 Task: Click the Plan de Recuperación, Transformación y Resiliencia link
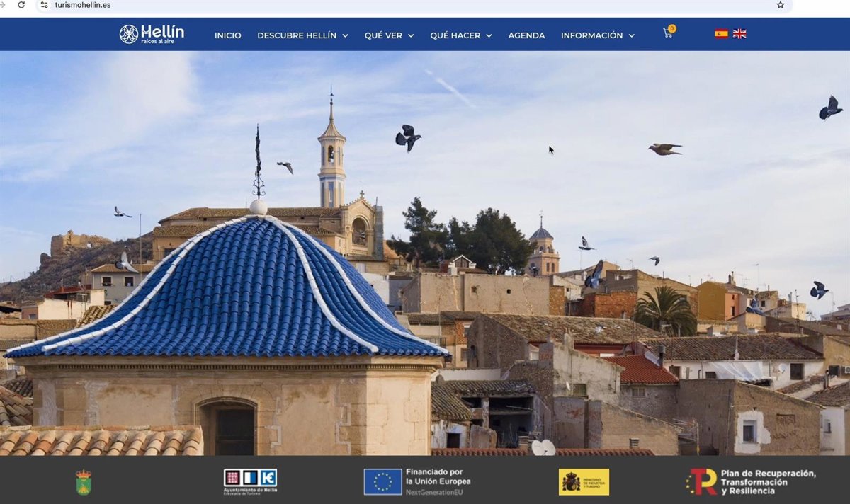[x=751, y=481]
